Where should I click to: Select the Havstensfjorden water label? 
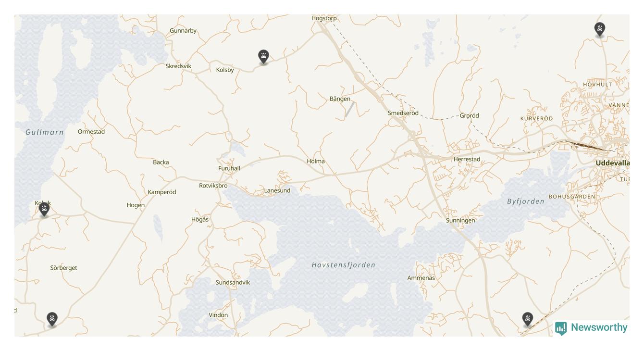click(343, 265)
